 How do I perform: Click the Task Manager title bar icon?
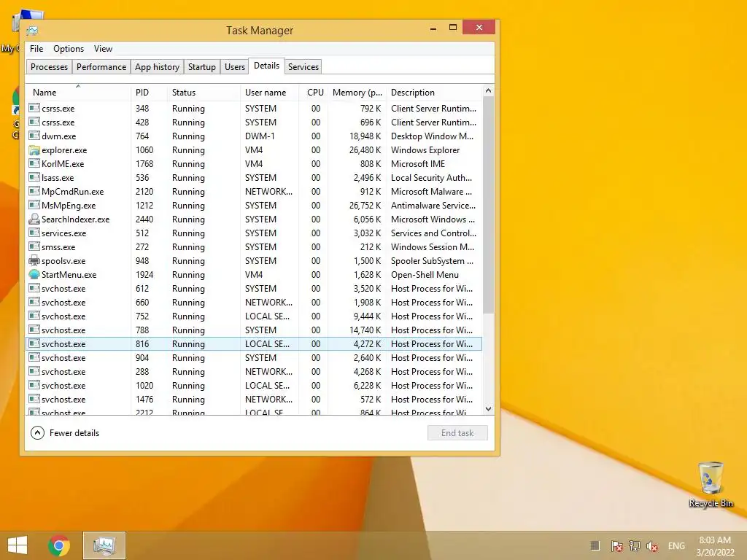tap(32, 31)
